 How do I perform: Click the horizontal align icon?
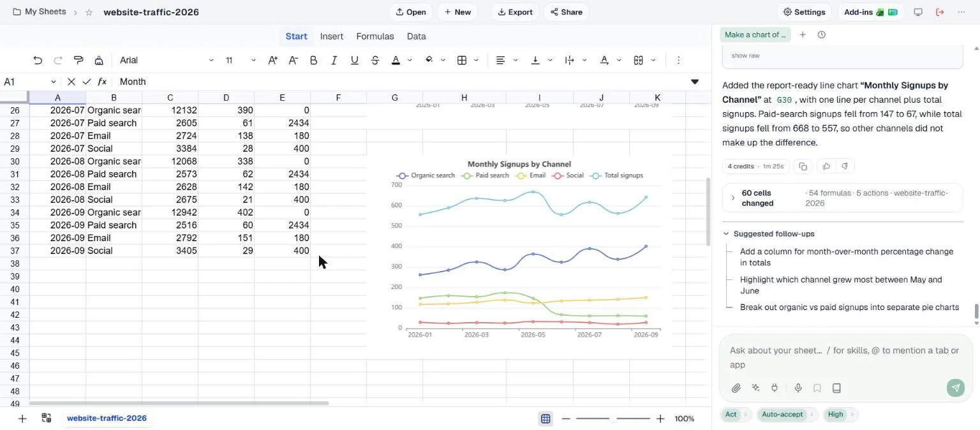tap(501, 60)
